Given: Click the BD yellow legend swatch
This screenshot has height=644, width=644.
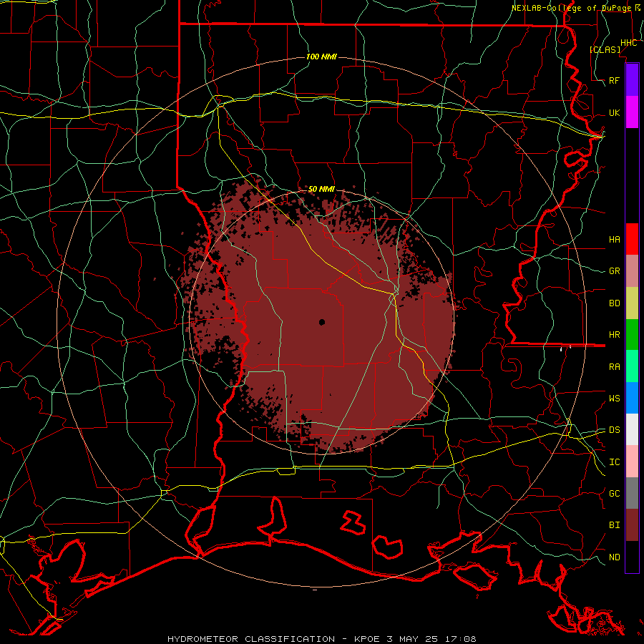Looking at the screenshot, I should 632,303.
